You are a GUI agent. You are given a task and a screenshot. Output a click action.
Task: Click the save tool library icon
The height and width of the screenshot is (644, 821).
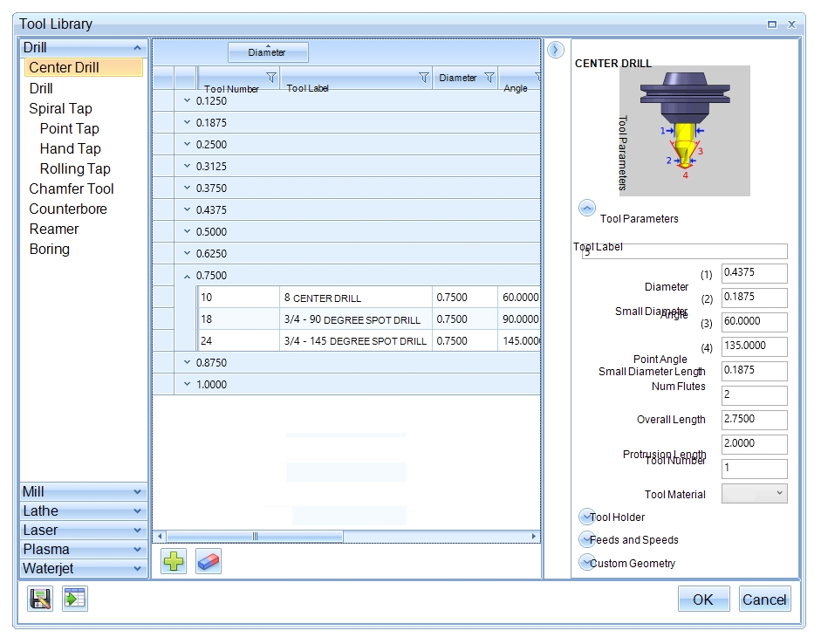(40, 599)
